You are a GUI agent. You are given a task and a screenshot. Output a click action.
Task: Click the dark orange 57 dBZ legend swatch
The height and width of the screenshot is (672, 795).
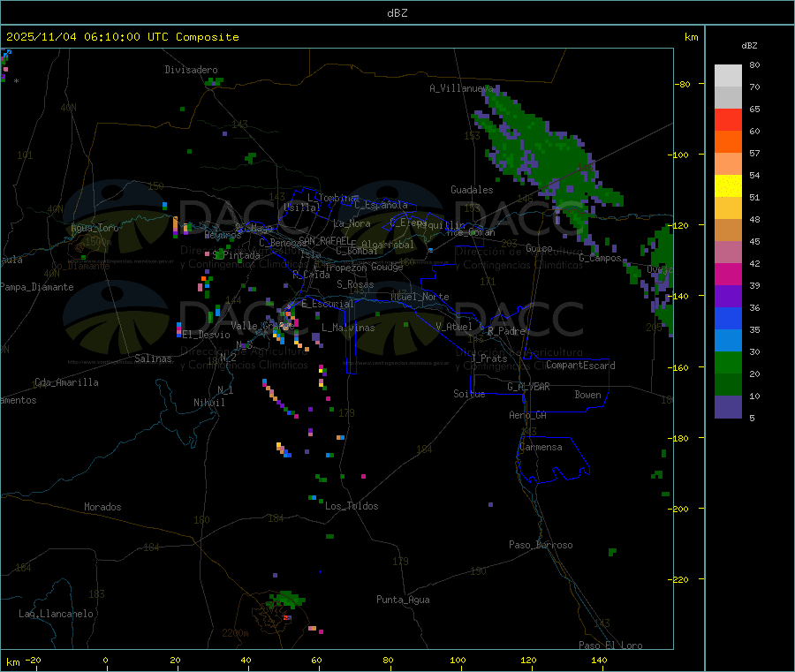(x=728, y=142)
